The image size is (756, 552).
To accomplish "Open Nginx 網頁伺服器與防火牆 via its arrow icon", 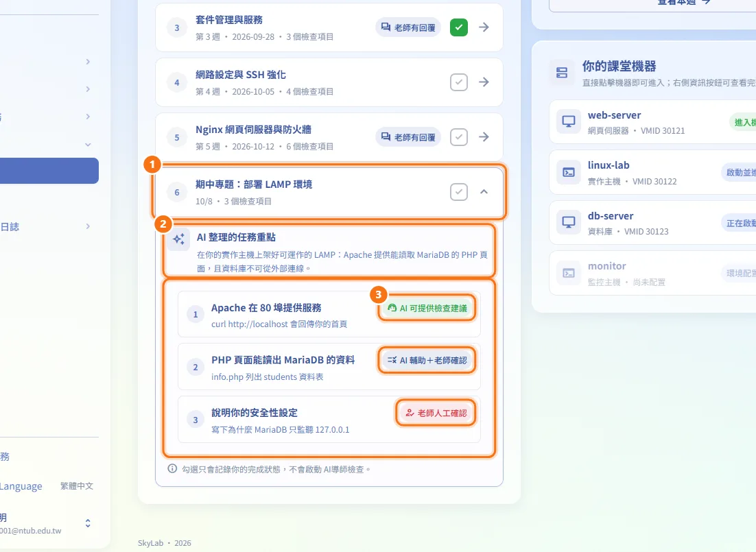I will [484, 137].
